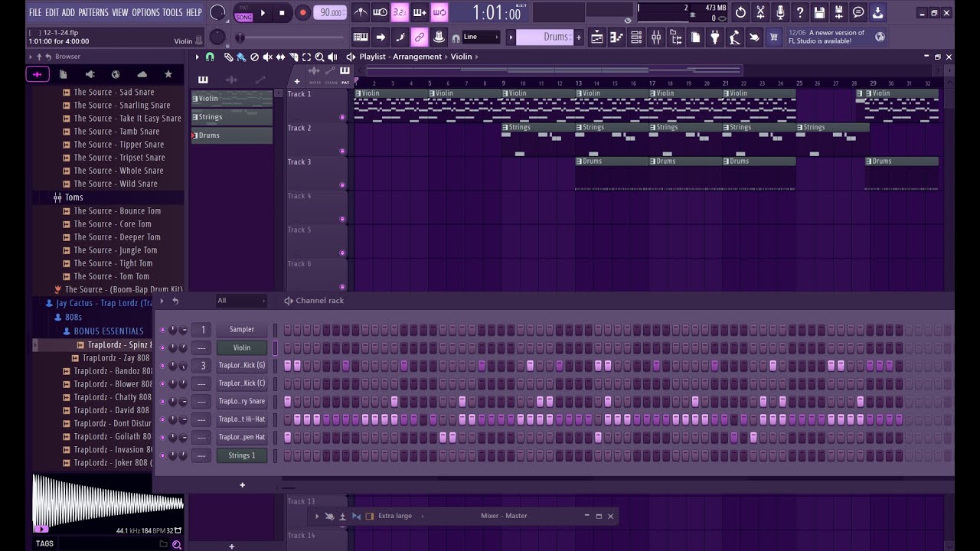Click the metronome icon

tap(360, 12)
